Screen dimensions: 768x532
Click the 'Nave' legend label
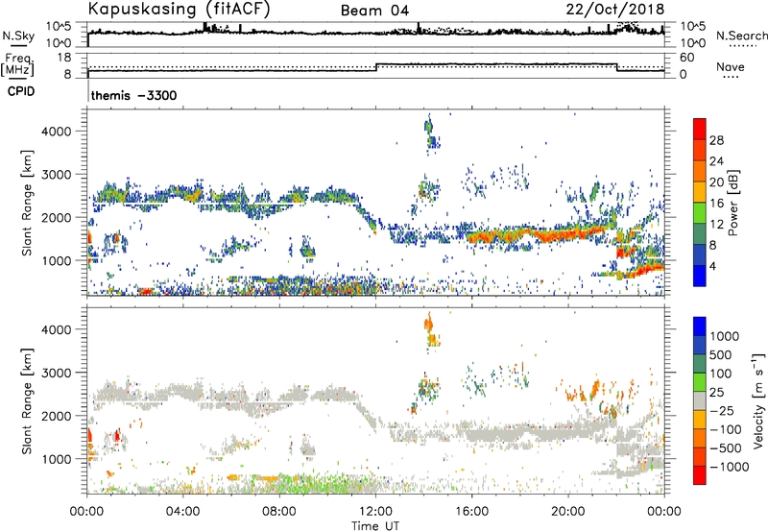point(731,66)
